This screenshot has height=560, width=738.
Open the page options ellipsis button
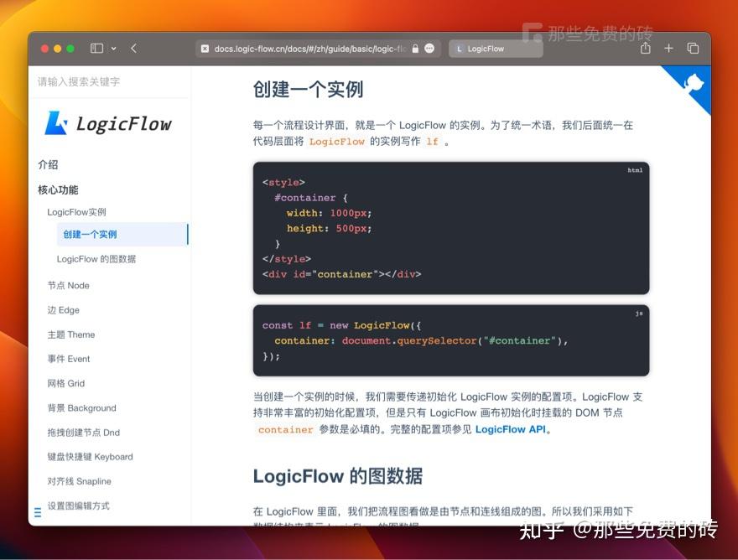click(x=429, y=49)
